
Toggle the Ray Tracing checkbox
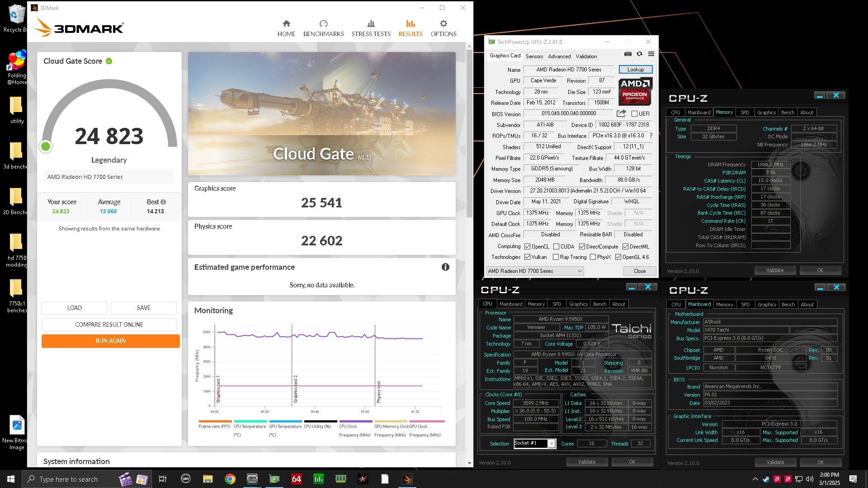556,257
